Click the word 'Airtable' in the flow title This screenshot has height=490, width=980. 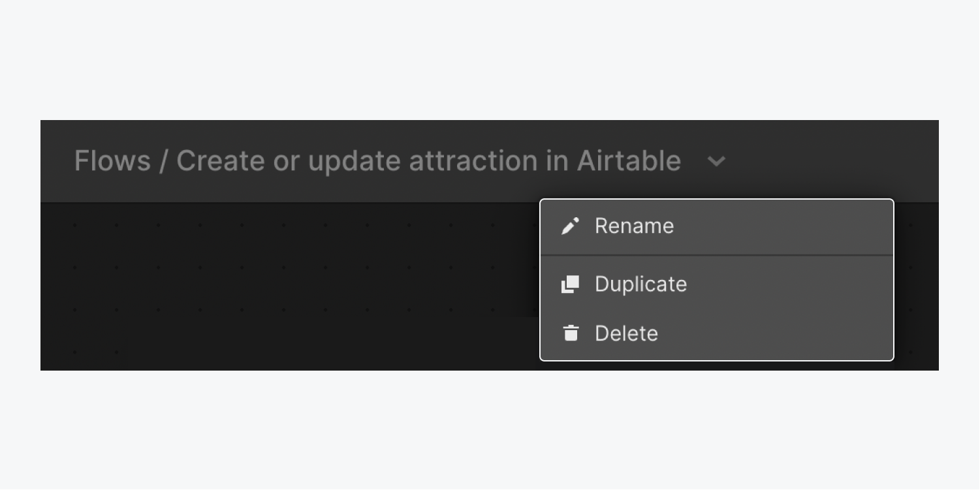[x=629, y=161]
